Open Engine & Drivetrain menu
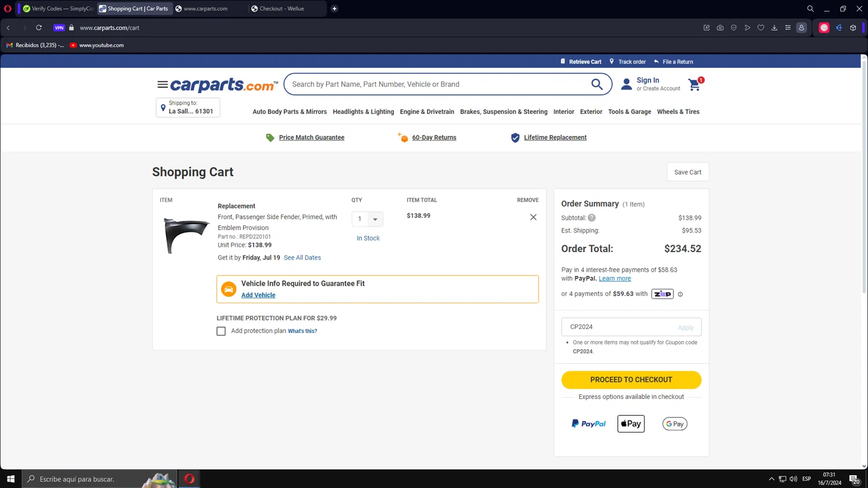The width and height of the screenshot is (868, 488). point(427,112)
